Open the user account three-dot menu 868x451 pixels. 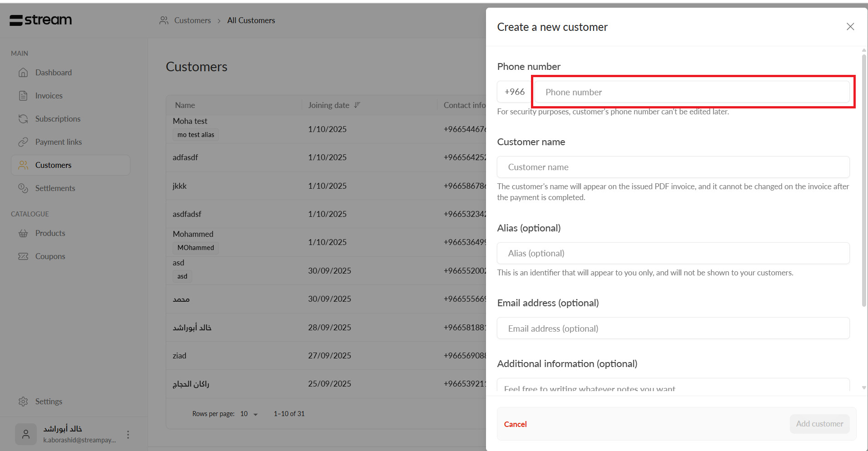[x=128, y=435]
